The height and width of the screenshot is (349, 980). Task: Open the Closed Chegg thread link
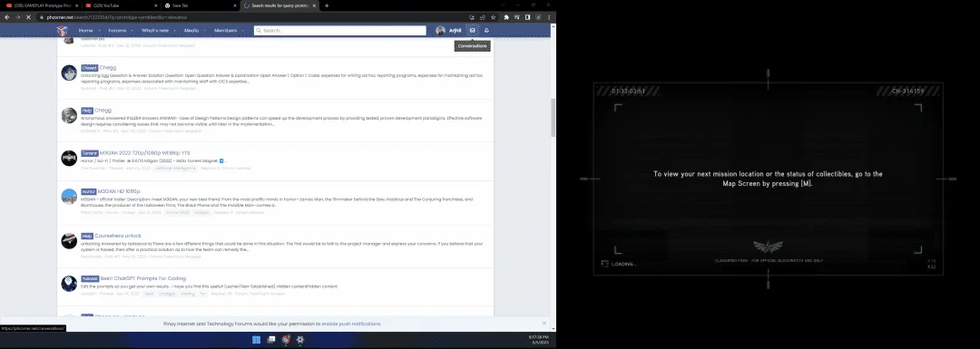(x=107, y=67)
